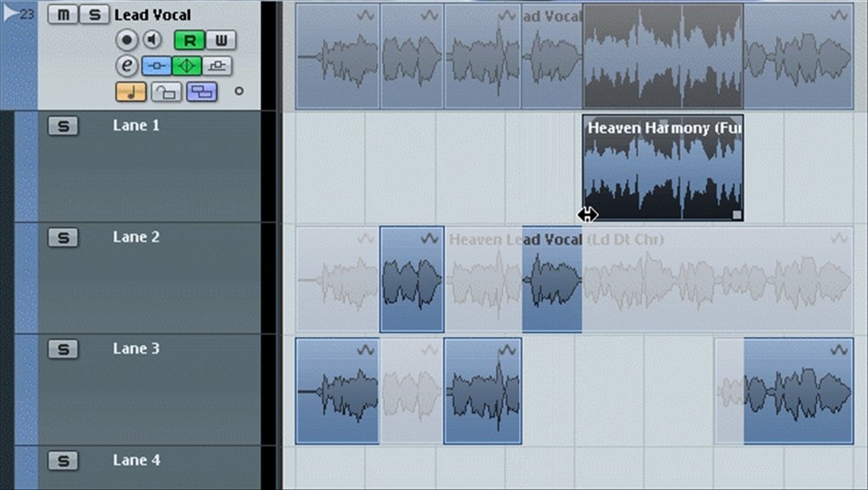Toggle monitor speaker on Lead Vocal

pos(152,39)
